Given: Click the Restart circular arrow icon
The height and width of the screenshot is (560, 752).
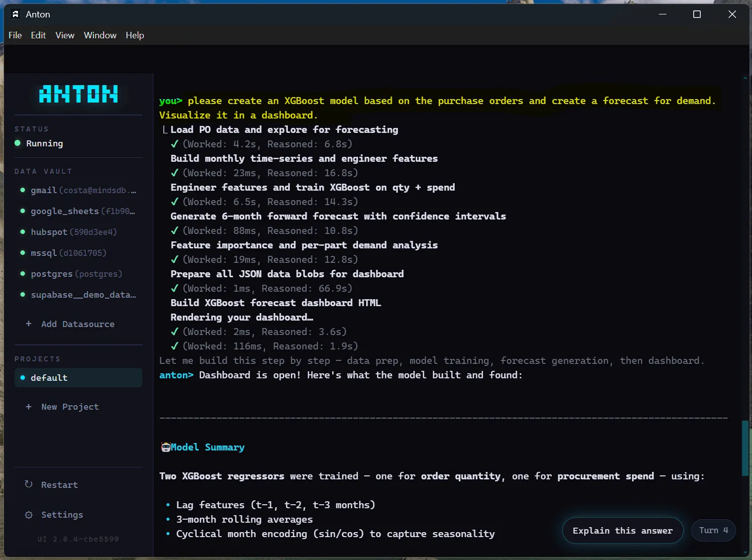Looking at the screenshot, I should (x=28, y=484).
